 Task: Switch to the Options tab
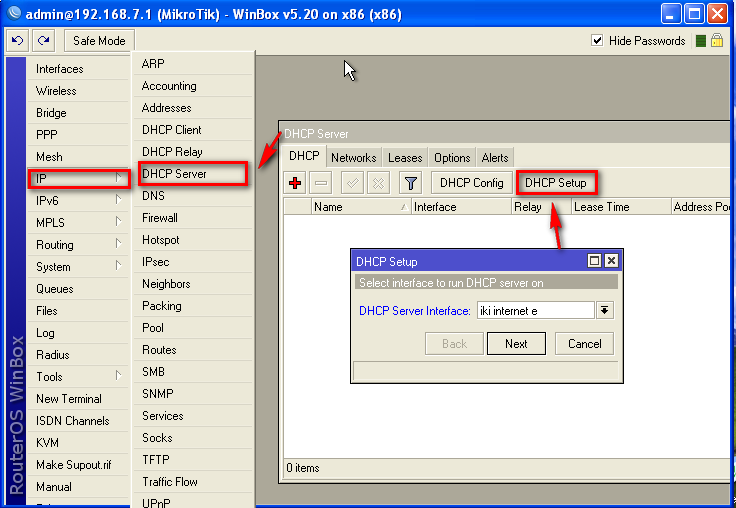(x=452, y=158)
